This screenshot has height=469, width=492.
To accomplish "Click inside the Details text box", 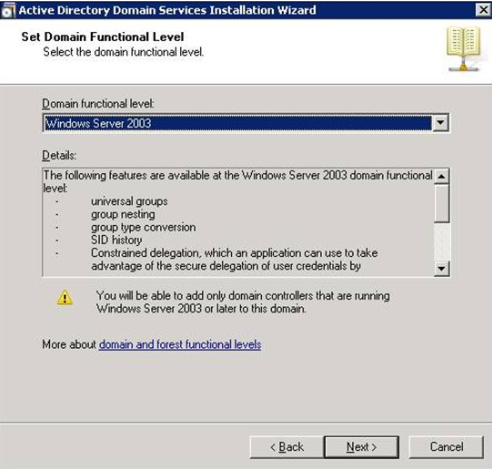I will point(238,222).
